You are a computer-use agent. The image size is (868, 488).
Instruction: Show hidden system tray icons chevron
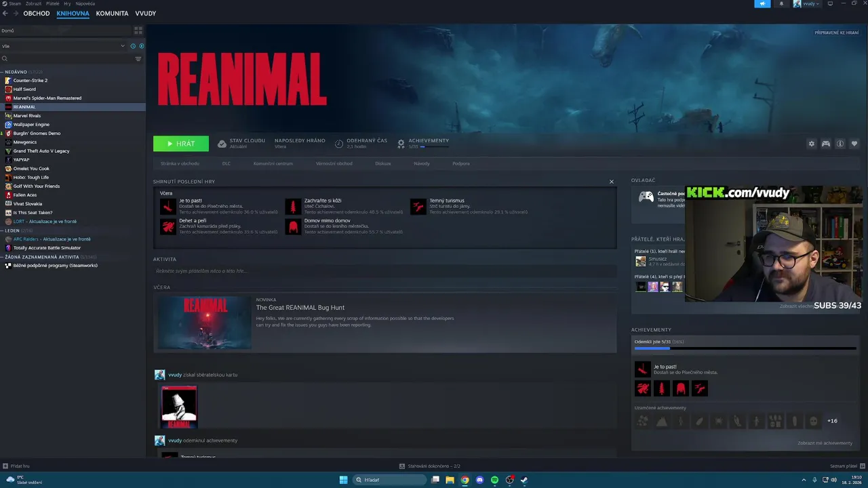[x=804, y=480]
